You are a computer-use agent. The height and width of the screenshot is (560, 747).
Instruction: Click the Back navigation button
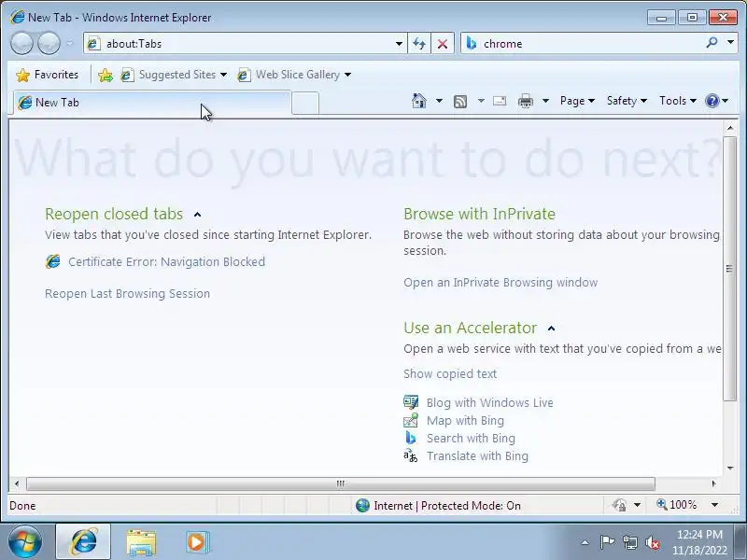tap(21, 43)
